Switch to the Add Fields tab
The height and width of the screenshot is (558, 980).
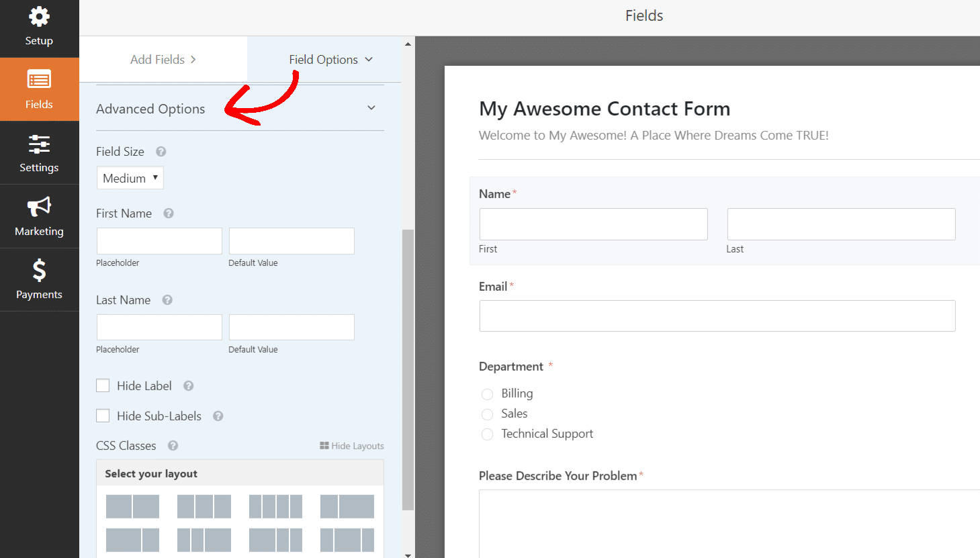pyautogui.click(x=157, y=59)
